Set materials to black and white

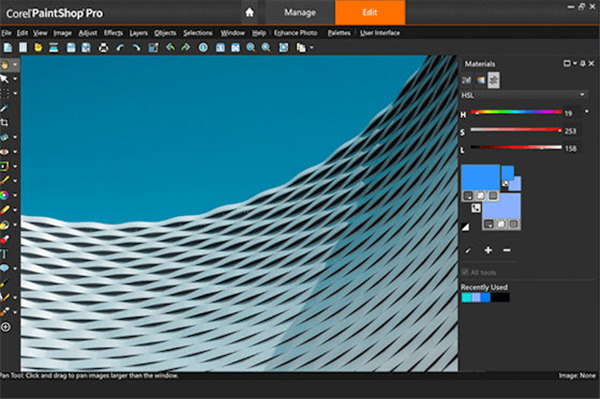(x=465, y=227)
